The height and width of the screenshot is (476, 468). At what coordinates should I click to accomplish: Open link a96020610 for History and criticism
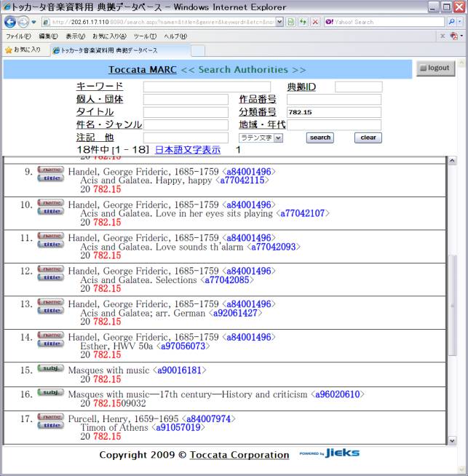click(338, 394)
